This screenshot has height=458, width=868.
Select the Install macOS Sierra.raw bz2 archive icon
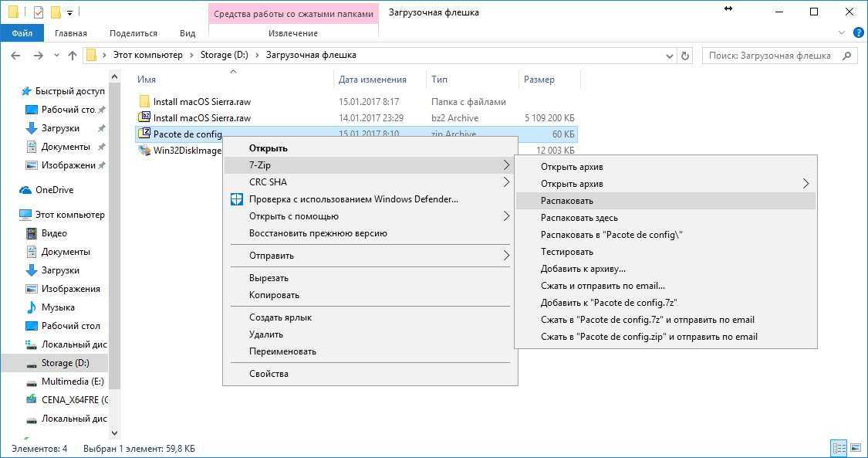point(144,118)
